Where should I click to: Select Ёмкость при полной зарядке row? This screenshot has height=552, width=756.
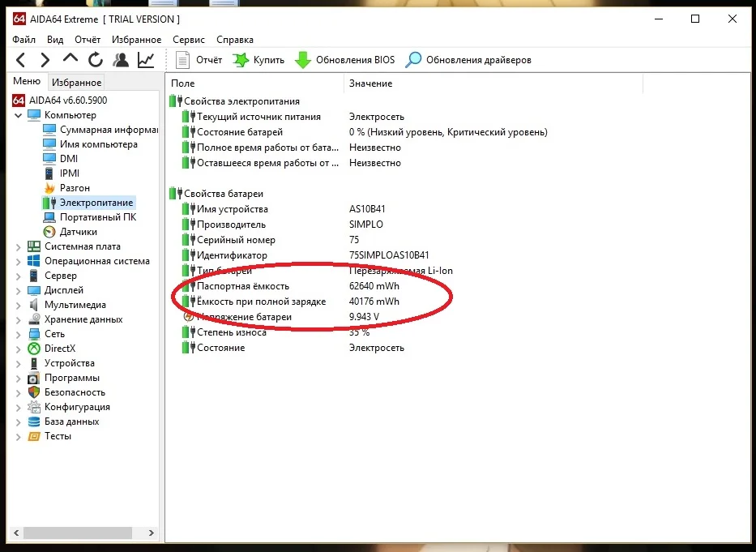(x=291, y=302)
